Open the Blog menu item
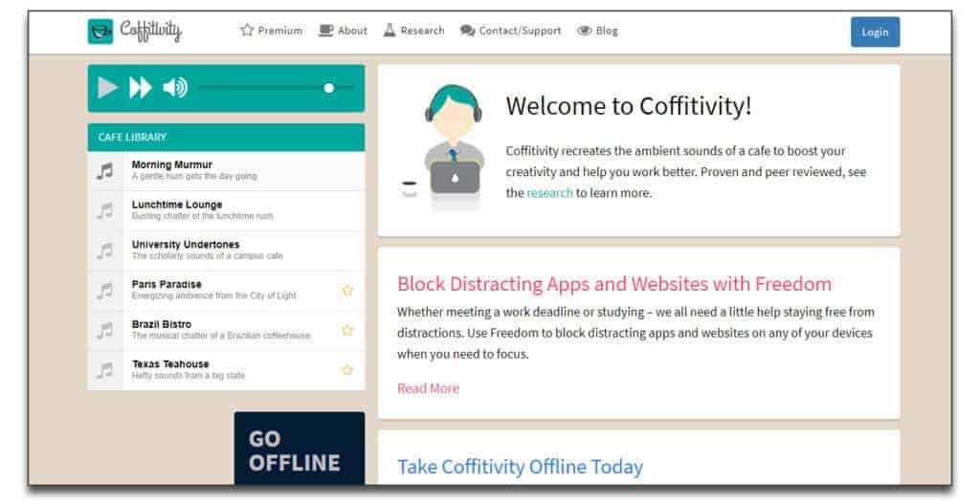Image resolution: width=980 pixels, height=504 pixels. (607, 31)
